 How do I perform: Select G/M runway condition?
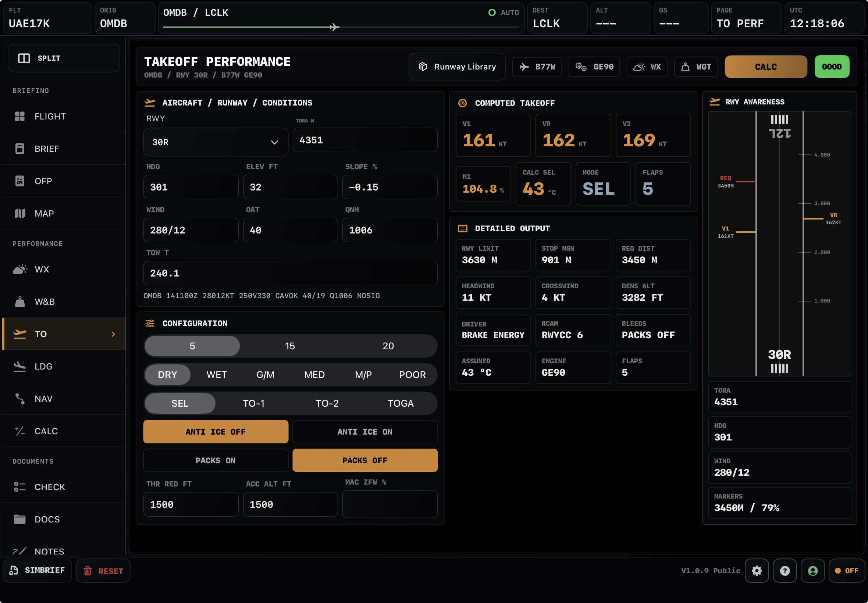pyautogui.click(x=265, y=375)
